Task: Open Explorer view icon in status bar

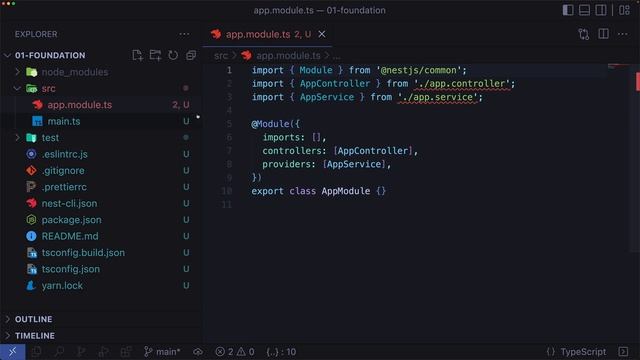Action: (x=37, y=351)
